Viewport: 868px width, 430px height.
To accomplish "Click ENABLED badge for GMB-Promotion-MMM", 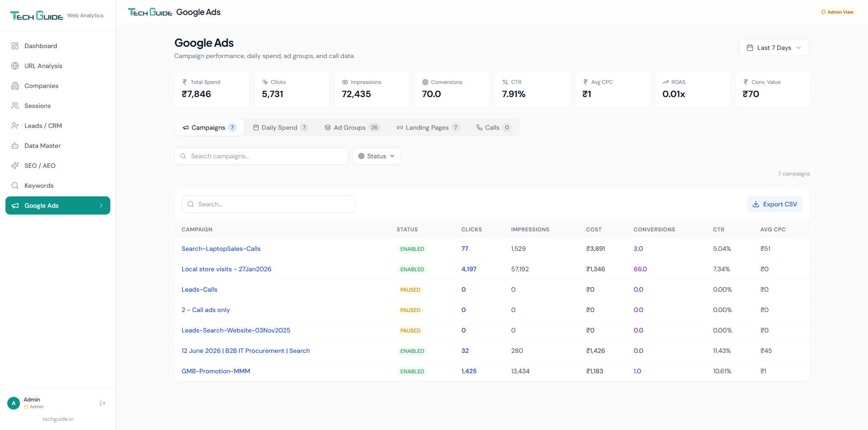I will pyautogui.click(x=412, y=371).
